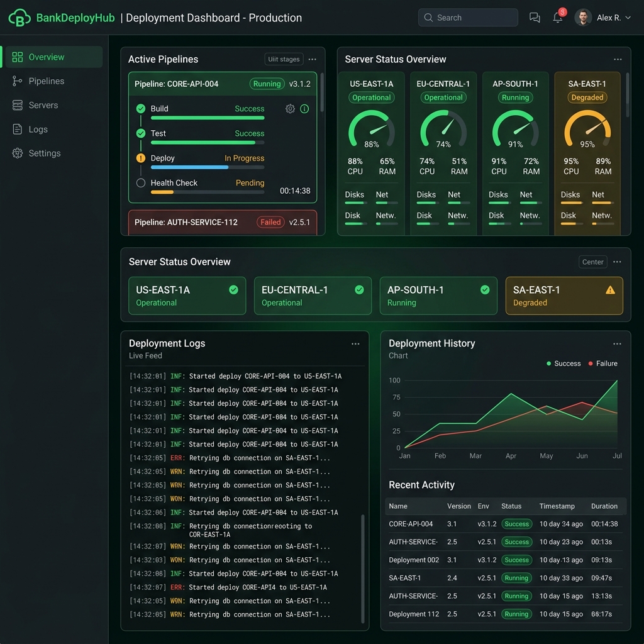The height and width of the screenshot is (644, 644).
Task: Click the EU-CENTRAL-1 CPU gauge
Action: (x=443, y=130)
